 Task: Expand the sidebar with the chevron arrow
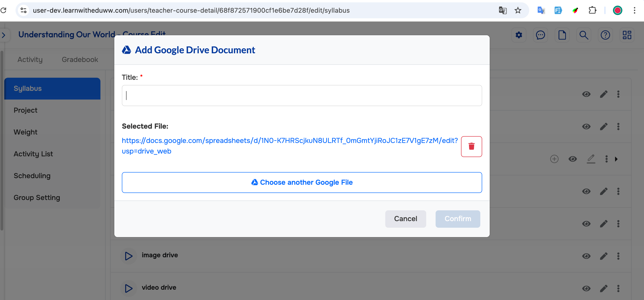pyautogui.click(x=4, y=35)
